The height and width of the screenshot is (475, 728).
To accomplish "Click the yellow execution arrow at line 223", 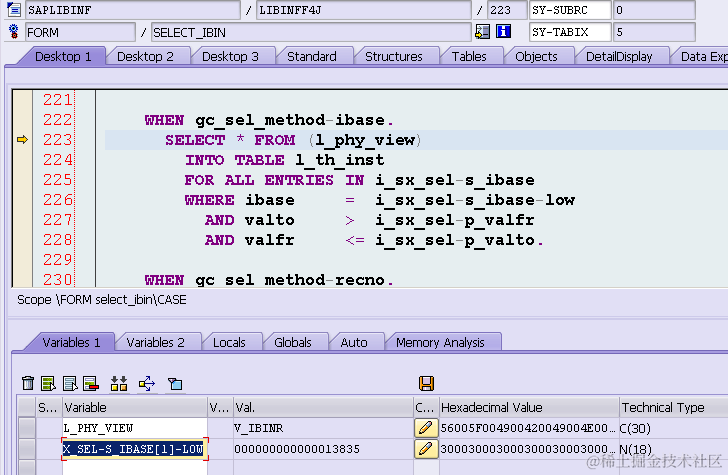I will click(22, 139).
